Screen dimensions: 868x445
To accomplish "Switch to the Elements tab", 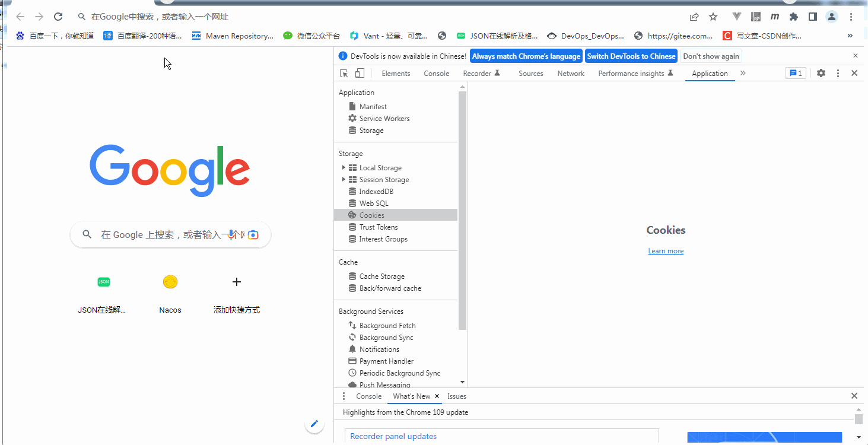I will click(x=396, y=74).
